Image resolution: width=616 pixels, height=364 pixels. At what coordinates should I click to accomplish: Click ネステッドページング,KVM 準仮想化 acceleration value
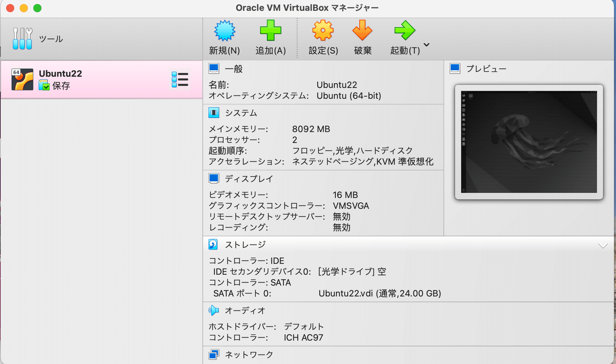[x=363, y=162]
